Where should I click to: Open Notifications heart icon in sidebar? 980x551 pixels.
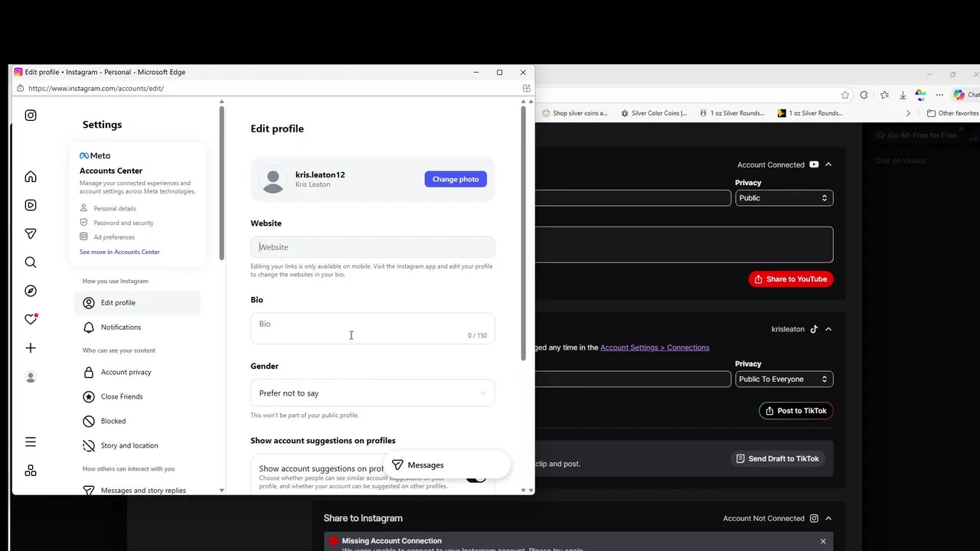[31, 319]
